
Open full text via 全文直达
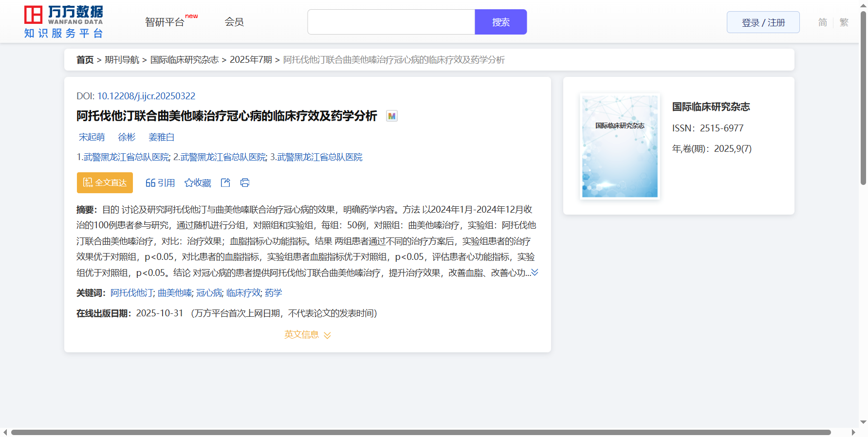(x=105, y=182)
